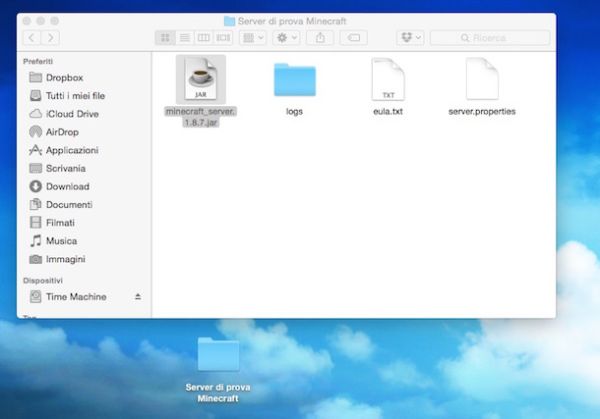This screenshot has height=419, width=600.
Task: Go back with the Finder back arrow
Action: tap(32, 37)
